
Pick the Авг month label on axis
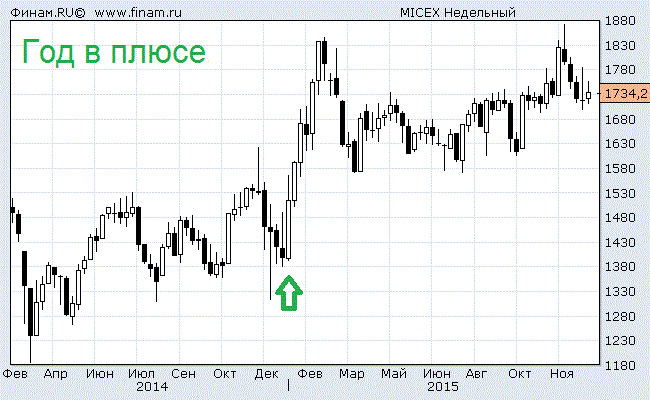click(x=477, y=372)
